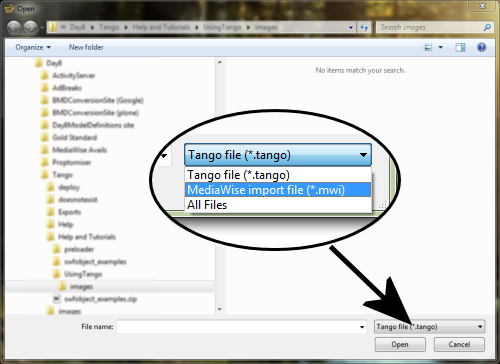Select the doesnotexist folder
The image size is (500, 364).
pyautogui.click(x=78, y=200)
